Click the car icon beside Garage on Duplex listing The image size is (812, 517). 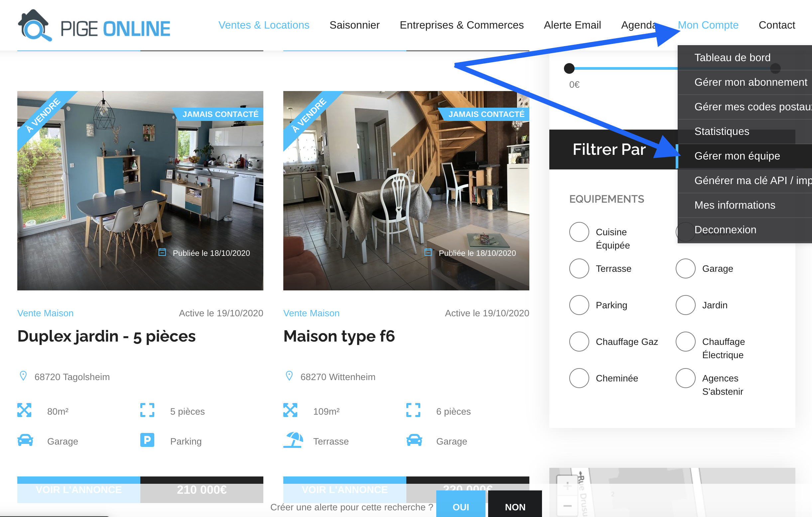[25, 440]
